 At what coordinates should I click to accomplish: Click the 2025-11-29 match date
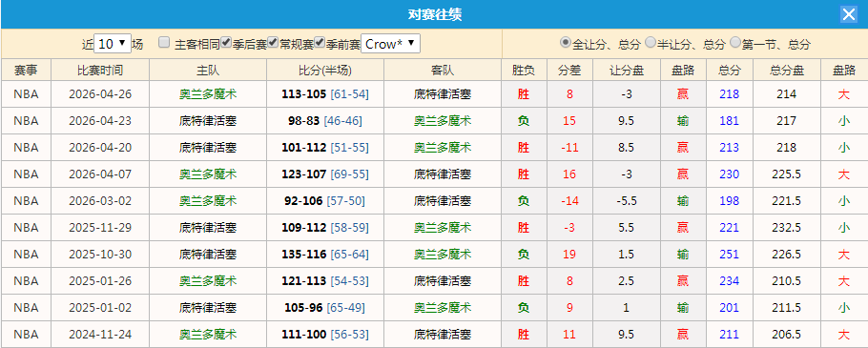pyautogui.click(x=100, y=227)
